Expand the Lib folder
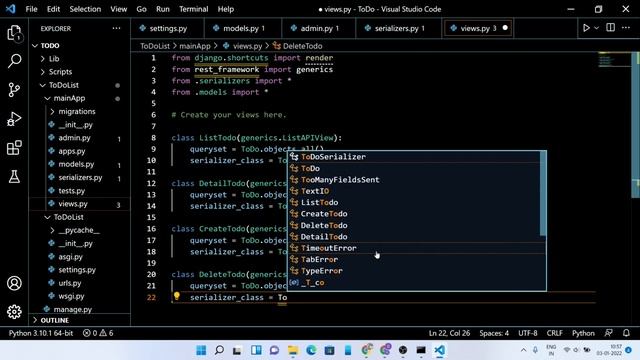640x360 pixels. [x=53, y=59]
